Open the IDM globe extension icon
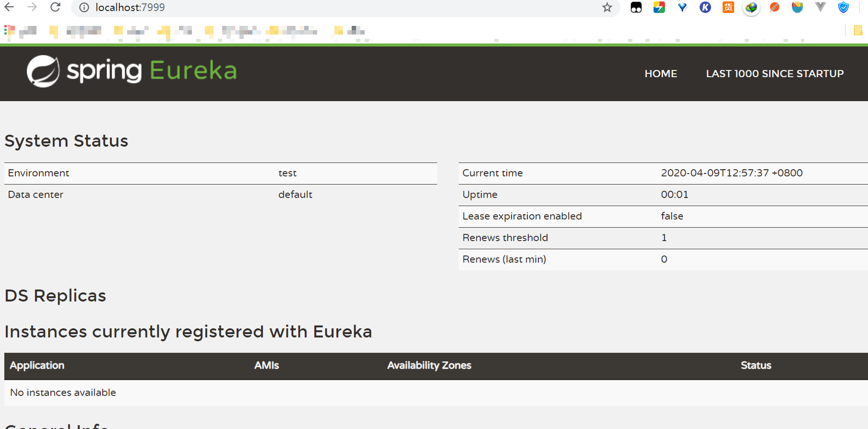 coord(751,7)
